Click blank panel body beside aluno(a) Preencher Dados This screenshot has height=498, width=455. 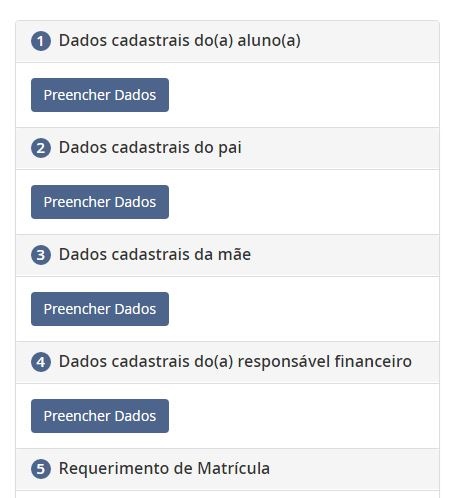click(x=304, y=95)
